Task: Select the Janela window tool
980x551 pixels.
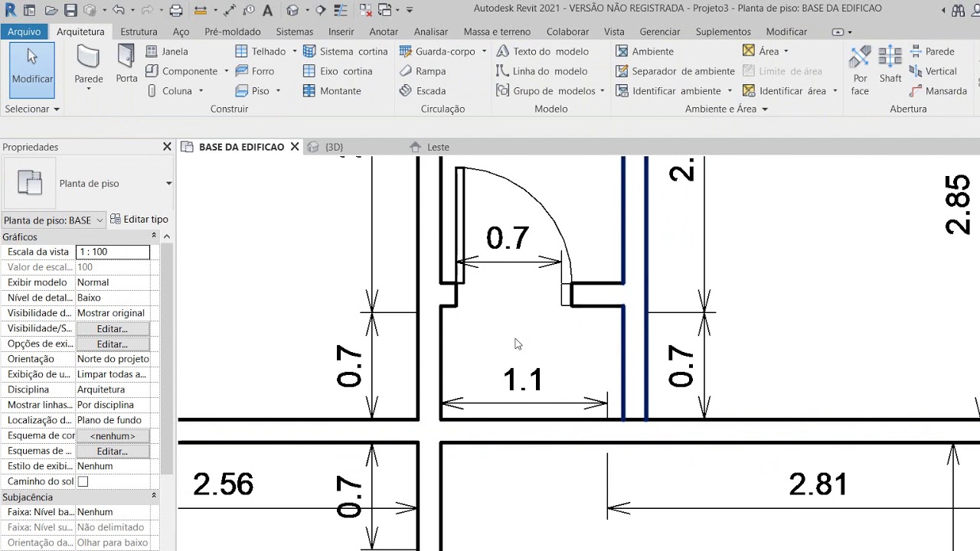Action: (167, 51)
